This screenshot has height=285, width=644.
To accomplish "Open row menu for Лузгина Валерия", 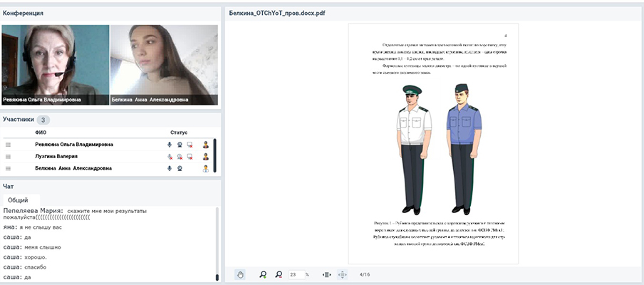I will click(x=9, y=157).
